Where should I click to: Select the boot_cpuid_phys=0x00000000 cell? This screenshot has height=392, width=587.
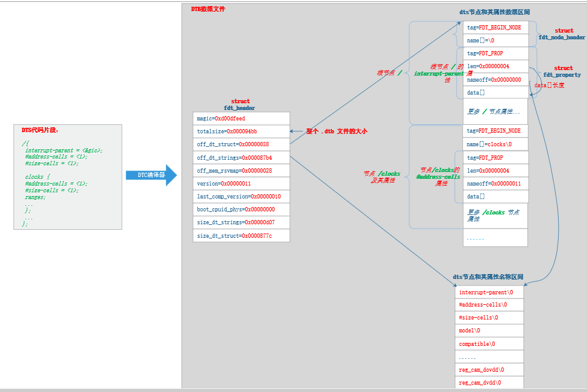[x=241, y=210]
